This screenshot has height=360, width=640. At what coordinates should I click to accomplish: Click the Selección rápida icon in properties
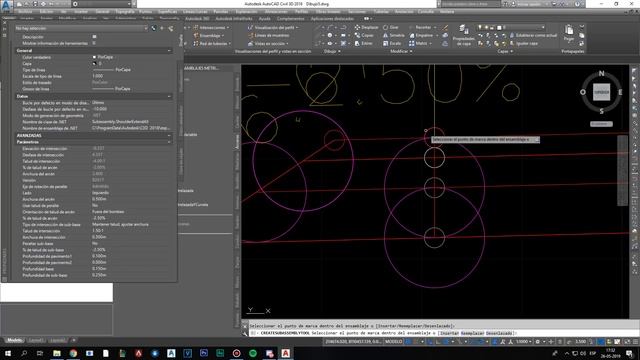(x=171, y=28)
